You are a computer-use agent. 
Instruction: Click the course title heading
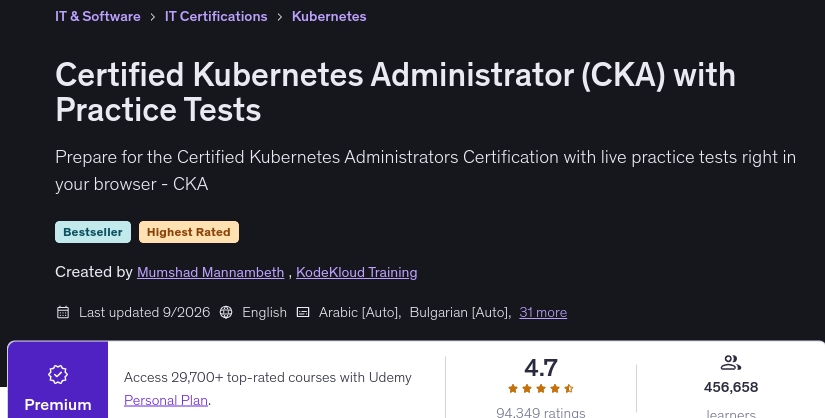[395, 92]
